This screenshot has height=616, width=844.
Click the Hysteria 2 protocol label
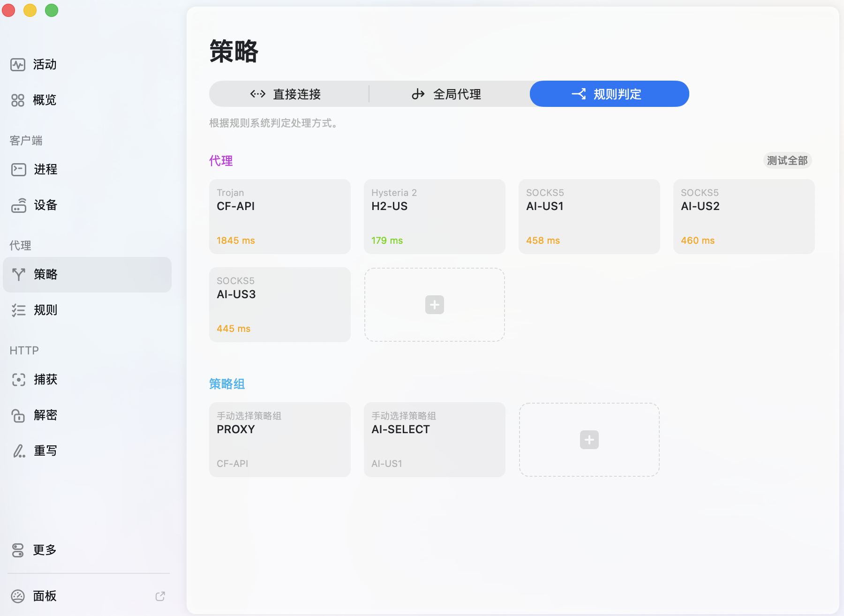[394, 193]
